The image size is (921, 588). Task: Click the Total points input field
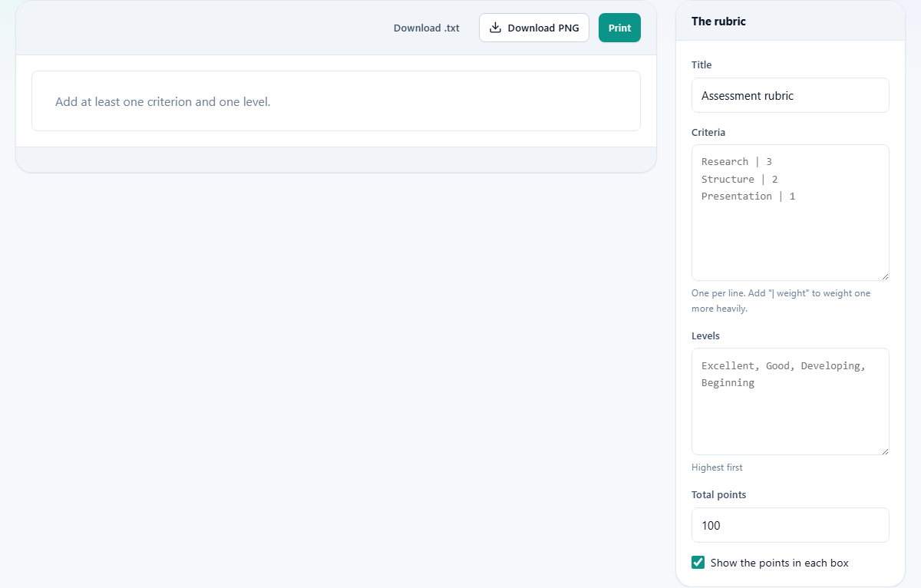click(791, 525)
